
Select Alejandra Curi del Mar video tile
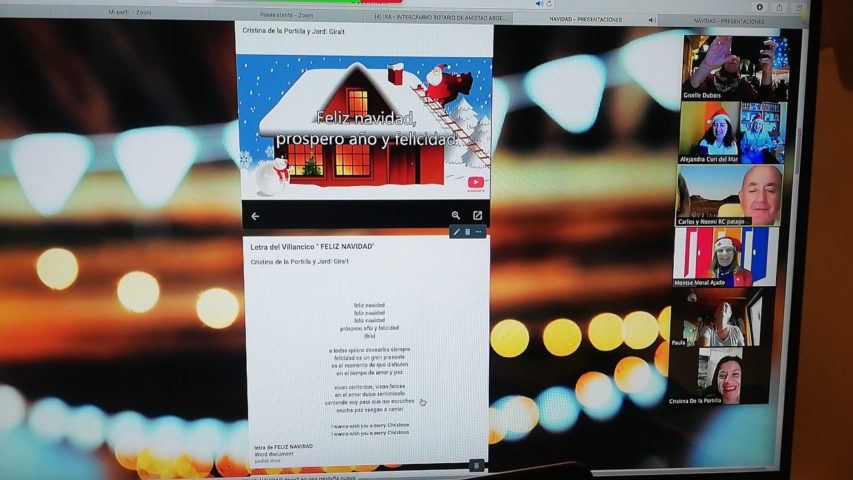(x=732, y=133)
